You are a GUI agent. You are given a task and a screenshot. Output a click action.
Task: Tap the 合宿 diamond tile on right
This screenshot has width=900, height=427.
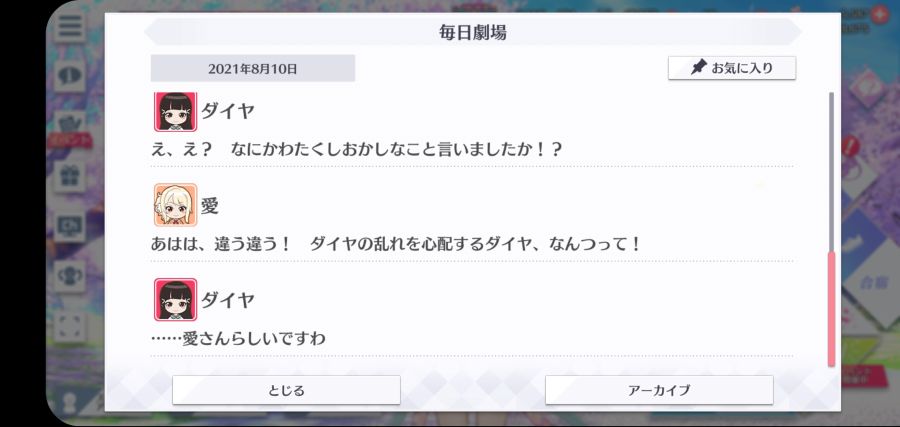pyautogui.click(x=871, y=281)
